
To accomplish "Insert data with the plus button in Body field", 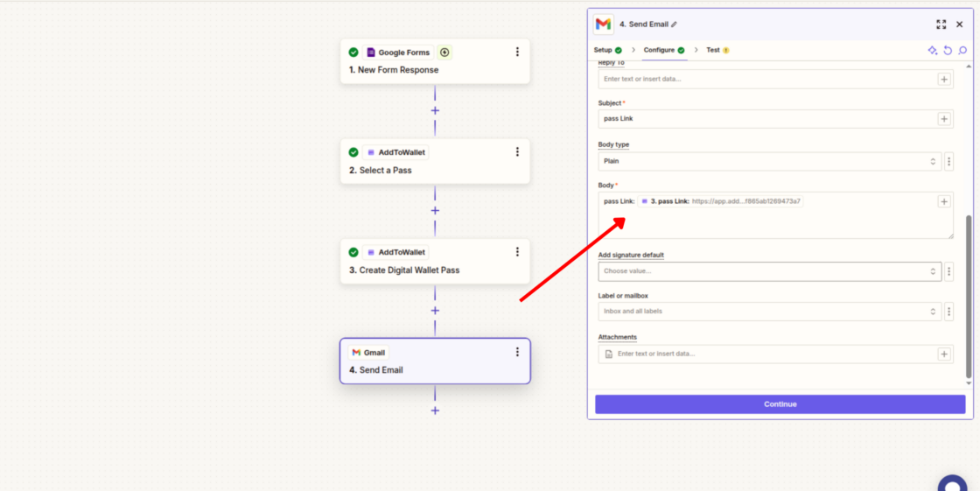I will (944, 201).
